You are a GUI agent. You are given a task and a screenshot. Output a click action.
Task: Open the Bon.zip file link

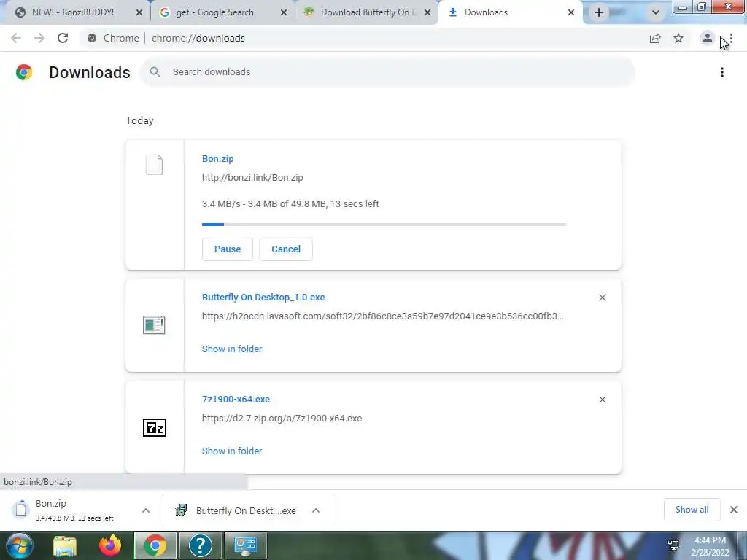(x=217, y=158)
